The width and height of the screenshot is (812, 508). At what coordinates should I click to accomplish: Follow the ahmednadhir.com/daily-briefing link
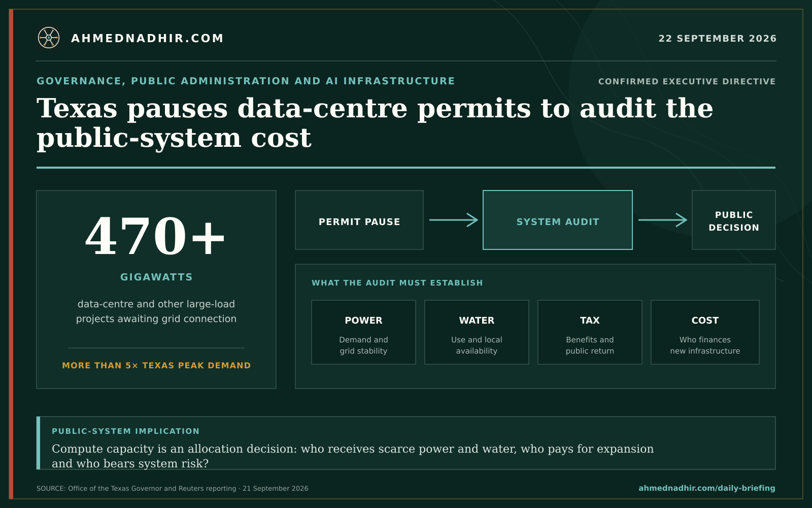pyautogui.click(x=706, y=488)
